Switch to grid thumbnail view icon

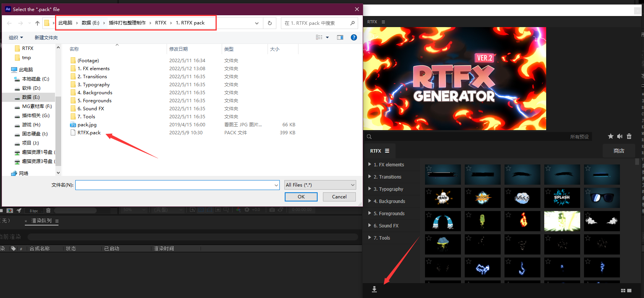point(623,290)
